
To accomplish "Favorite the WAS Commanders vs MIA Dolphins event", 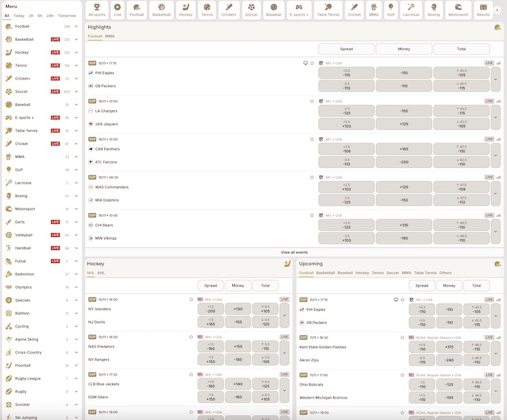I will (x=312, y=177).
